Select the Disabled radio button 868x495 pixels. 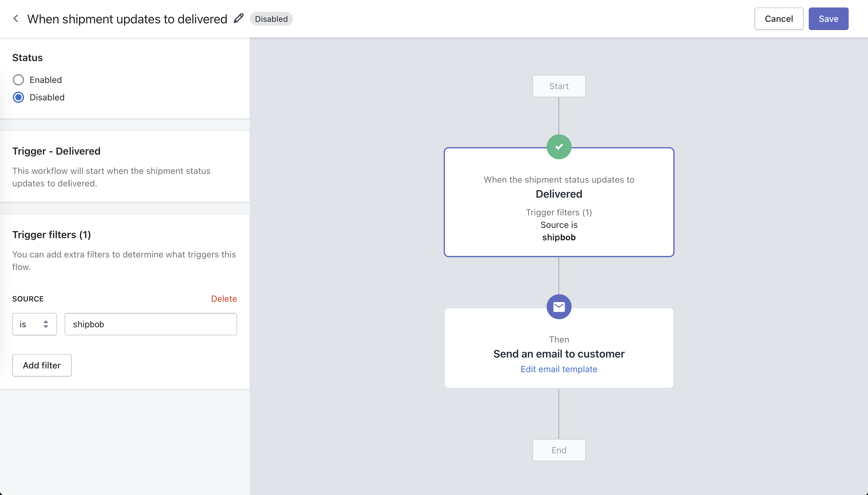point(17,97)
